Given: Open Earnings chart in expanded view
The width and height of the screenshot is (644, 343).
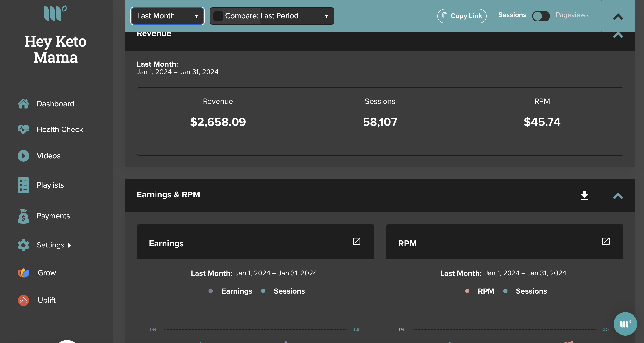Looking at the screenshot, I should pos(356,241).
